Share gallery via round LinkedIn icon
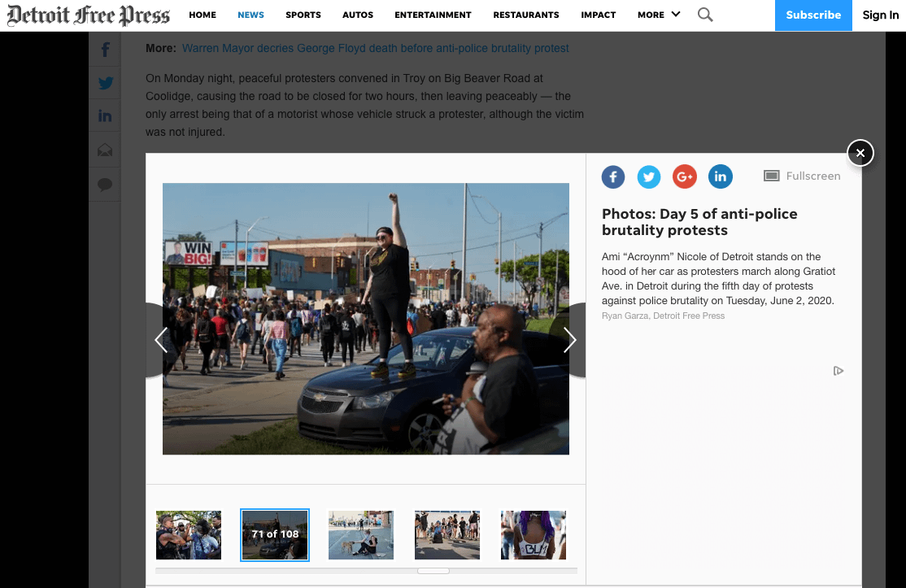The width and height of the screenshot is (906, 588). [x=721, y=176]
